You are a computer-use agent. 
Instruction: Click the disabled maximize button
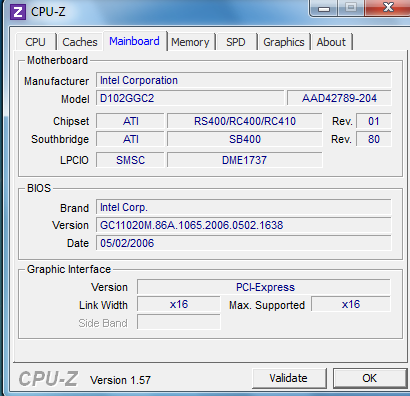point(351,8)
